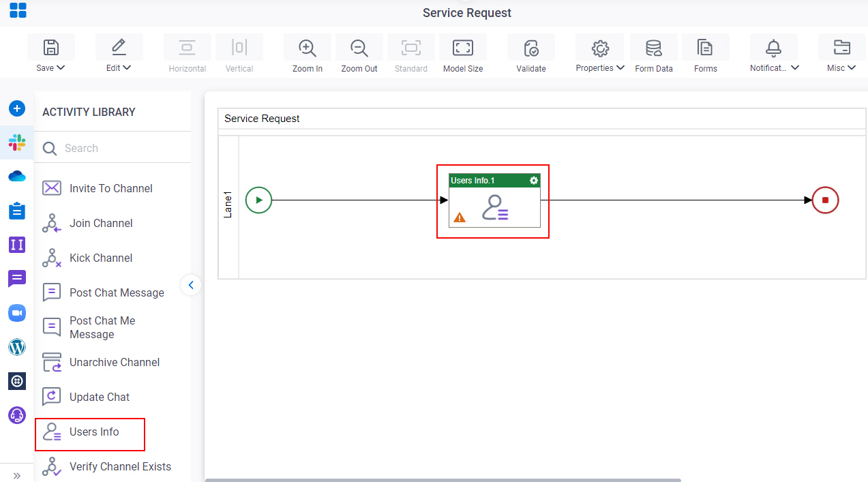
Task: Open the Forms icon
Action: pos(705,48)
